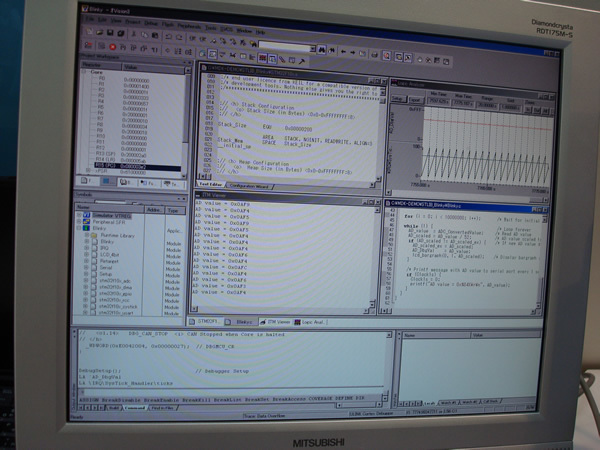Screen dimensions: 600x450
Task: Click the Cut scissors icon
Action: click(134, 34)
